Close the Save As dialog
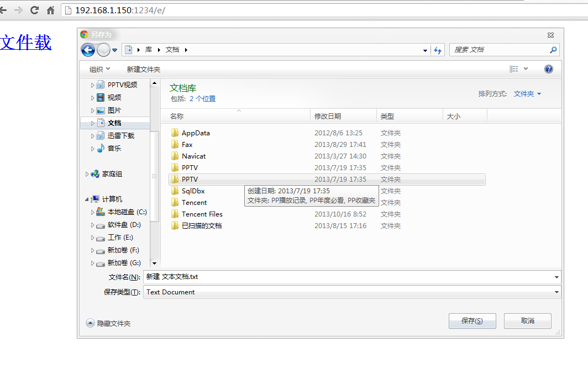This screenshot has width=588, height=369. click(550, 35)
